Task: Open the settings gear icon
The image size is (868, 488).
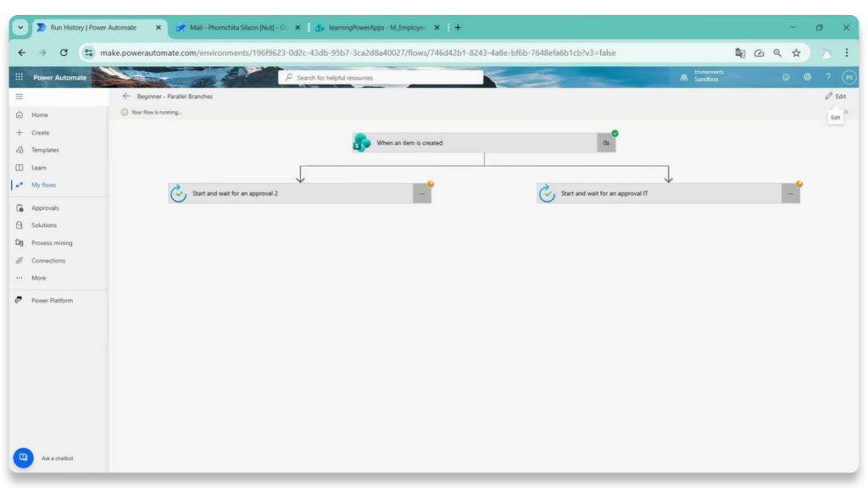Action: (807, 77)
